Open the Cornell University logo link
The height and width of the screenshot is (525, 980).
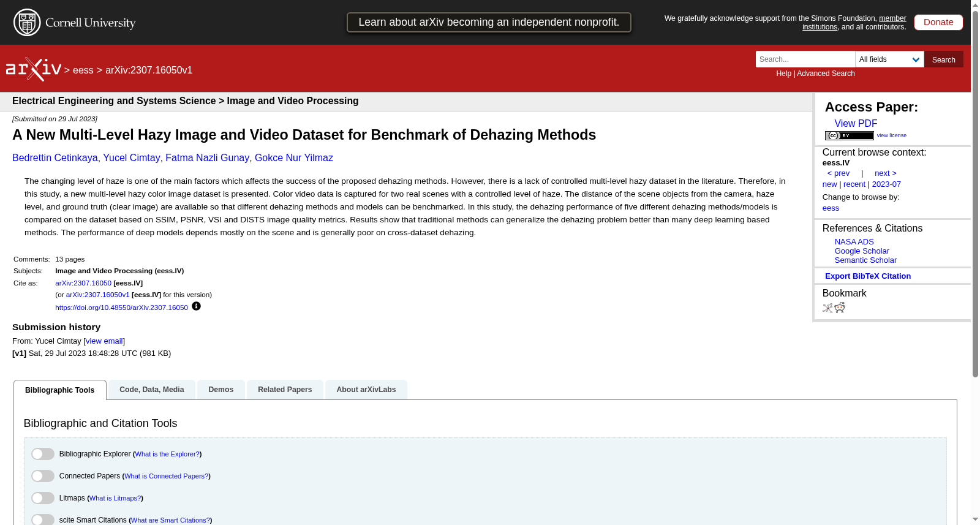click(x=75, y=23)
